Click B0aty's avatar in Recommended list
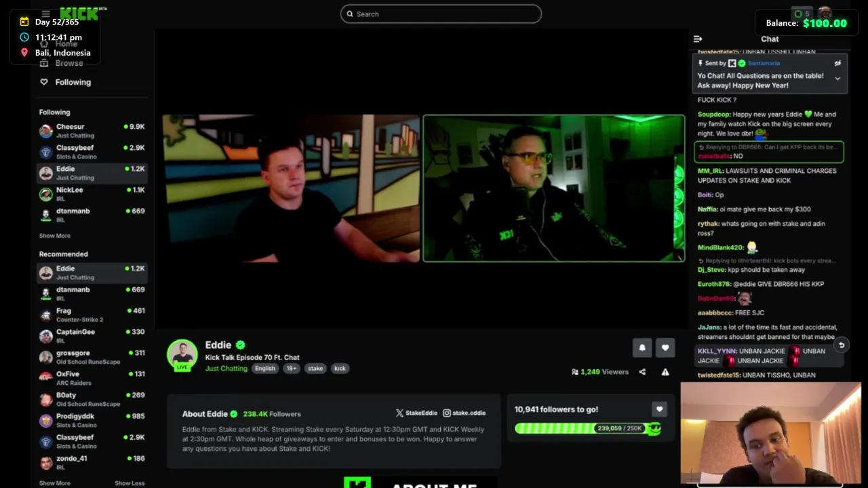Viewport: 868px width, 488px height. [x=45, y=399]
